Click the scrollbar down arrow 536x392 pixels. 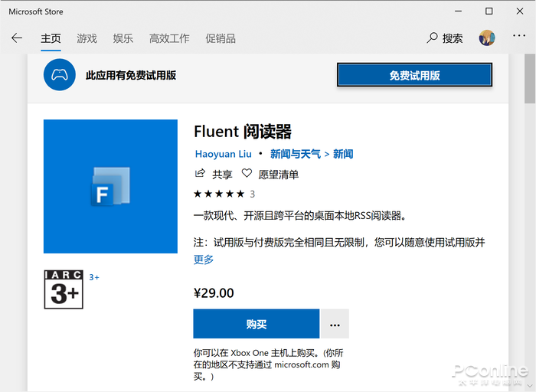click(530, 387)
